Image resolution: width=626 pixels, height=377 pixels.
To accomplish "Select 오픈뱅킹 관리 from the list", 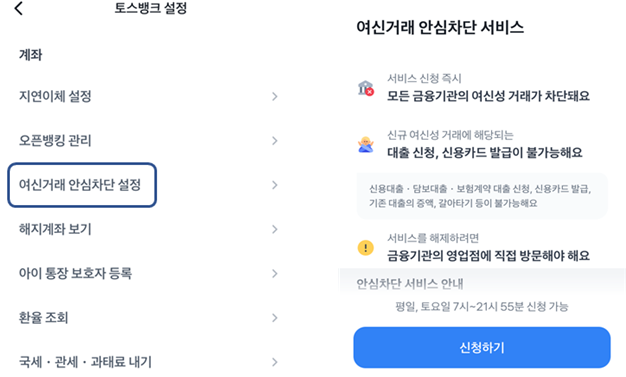I will (x=148, y=141).
